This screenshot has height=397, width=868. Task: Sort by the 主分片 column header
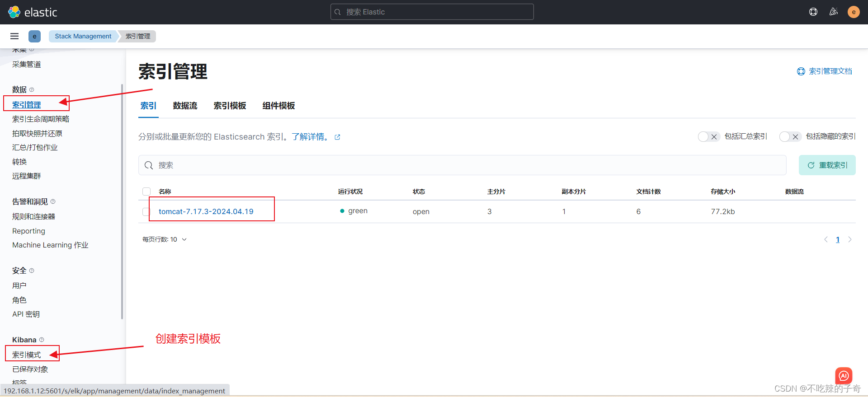point(496,191)
